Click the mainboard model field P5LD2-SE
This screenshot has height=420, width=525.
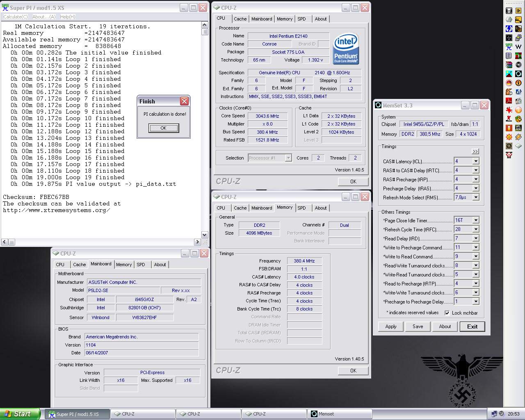pyautogui.click(x=123, y=290)
